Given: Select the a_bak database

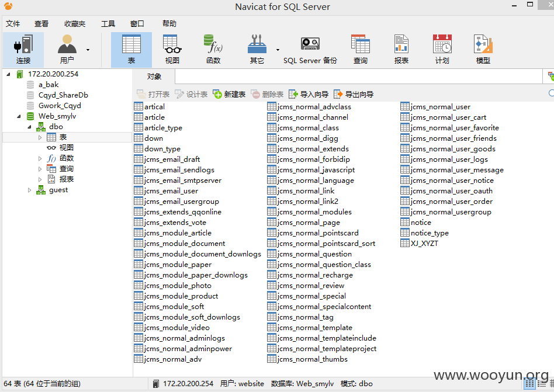Looking at the screenshot, I should [x=49, y=85].
